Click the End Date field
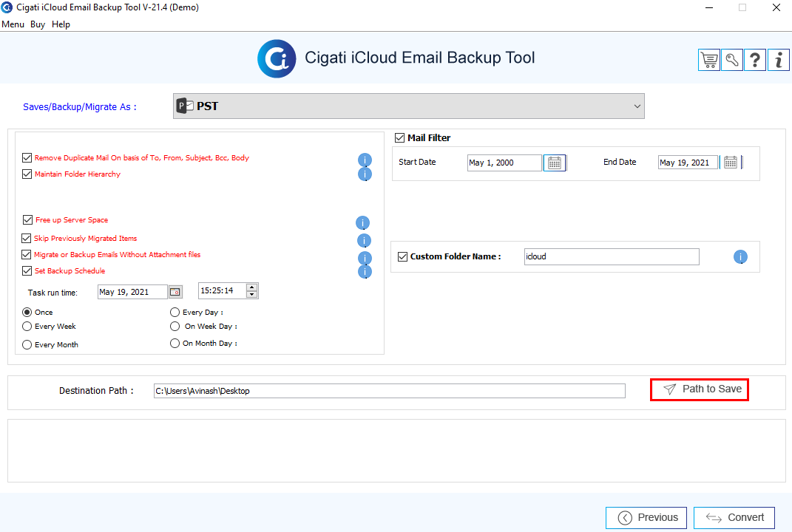792x532 pixels. (688, 163)
